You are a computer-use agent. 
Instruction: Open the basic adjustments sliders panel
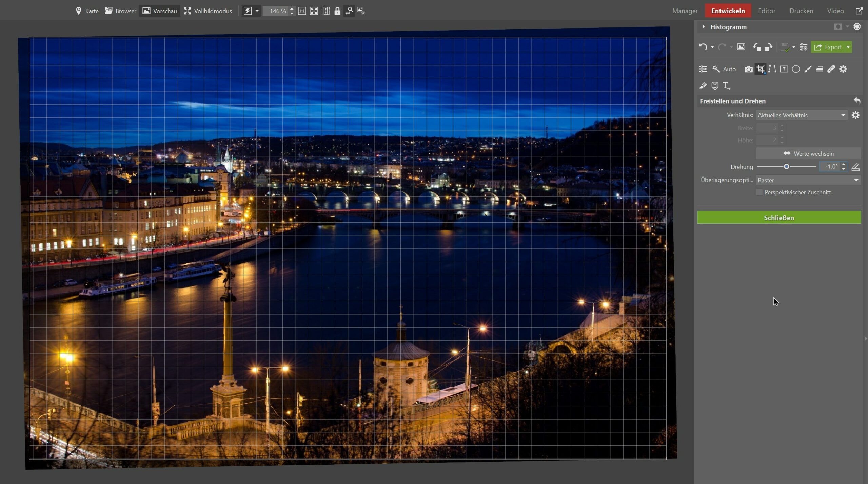click(x=703, y=69)
